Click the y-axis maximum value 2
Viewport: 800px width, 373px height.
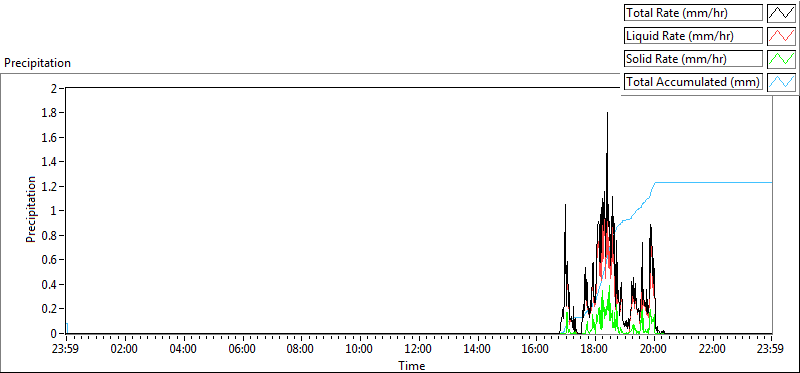[54, 88]
